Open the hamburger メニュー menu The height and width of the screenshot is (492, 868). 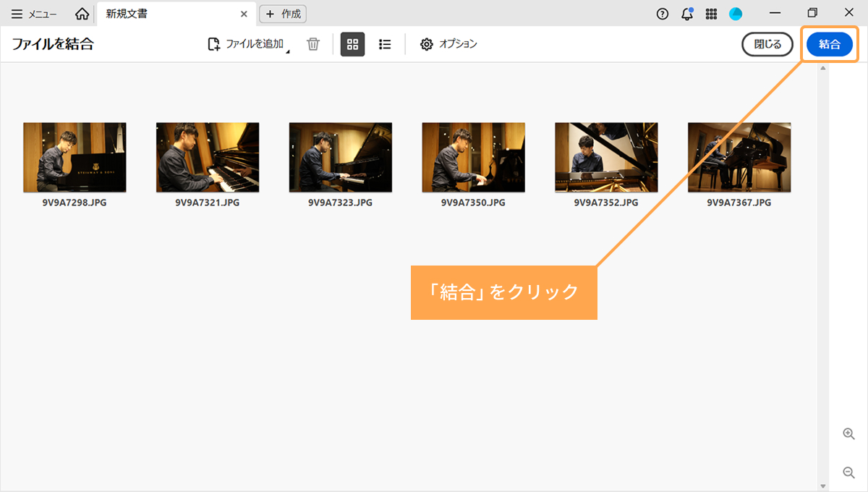point(34,14)
